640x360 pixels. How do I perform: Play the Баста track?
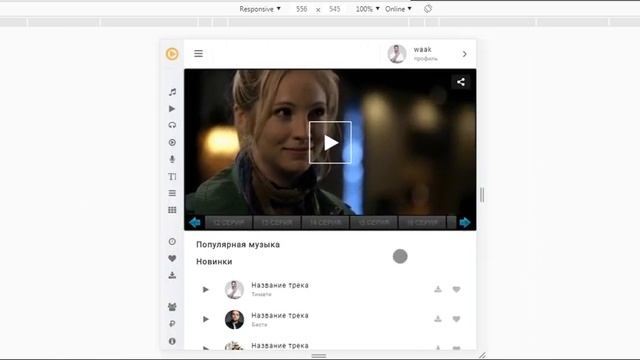point(206,319)
